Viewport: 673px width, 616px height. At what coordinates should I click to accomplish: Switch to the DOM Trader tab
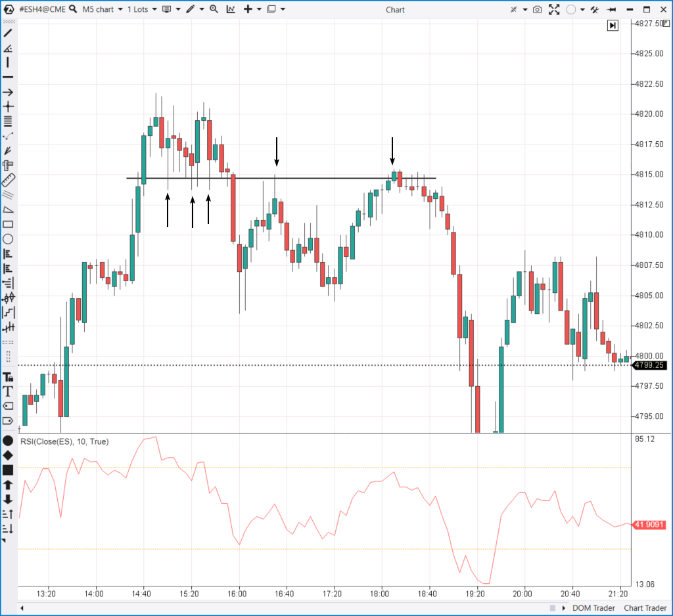594,608
